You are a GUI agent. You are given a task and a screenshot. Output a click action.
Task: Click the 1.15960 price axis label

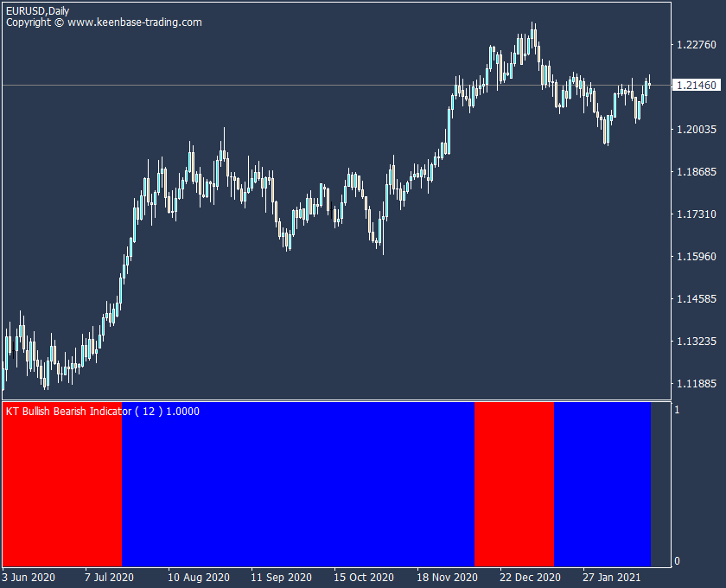point(697,257)
